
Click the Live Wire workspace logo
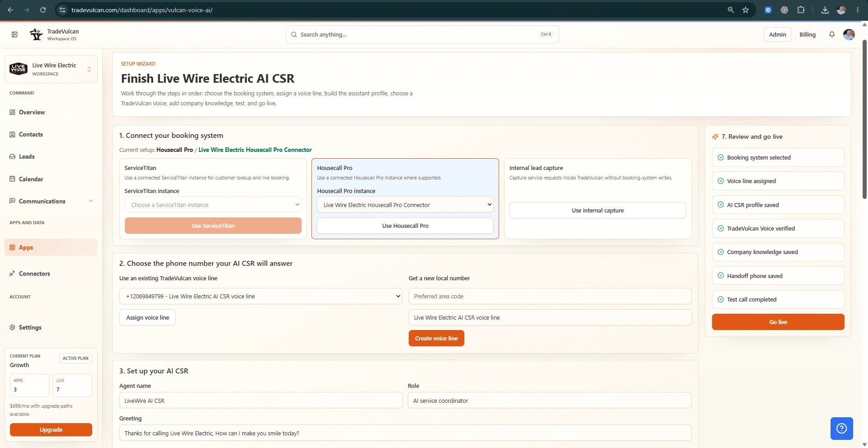pyautogui.click(x=19, y=69)
